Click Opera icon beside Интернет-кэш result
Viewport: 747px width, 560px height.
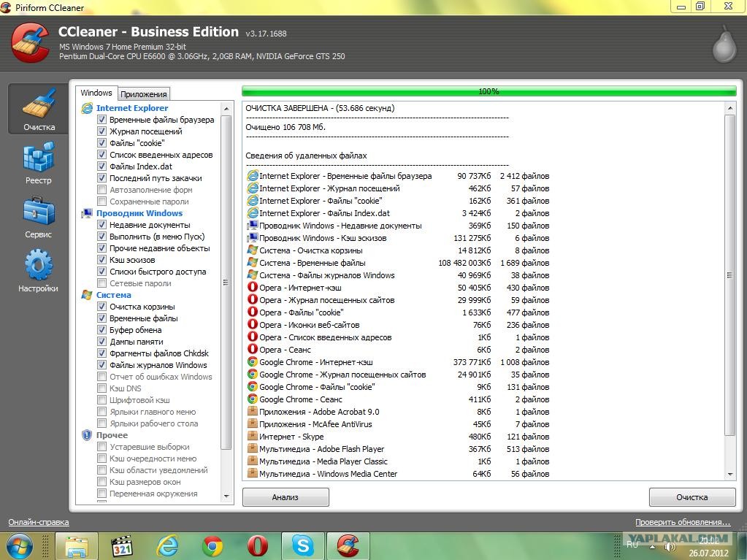point(253,287)
